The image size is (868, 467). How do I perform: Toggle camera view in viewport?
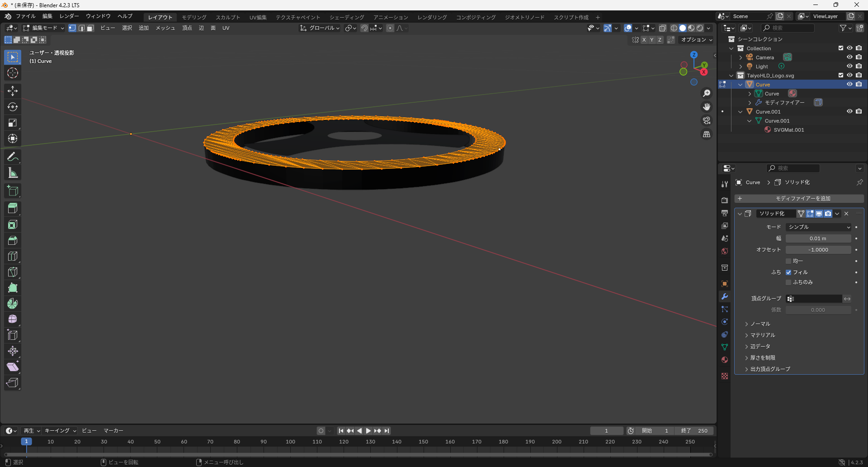coord(706,120)
